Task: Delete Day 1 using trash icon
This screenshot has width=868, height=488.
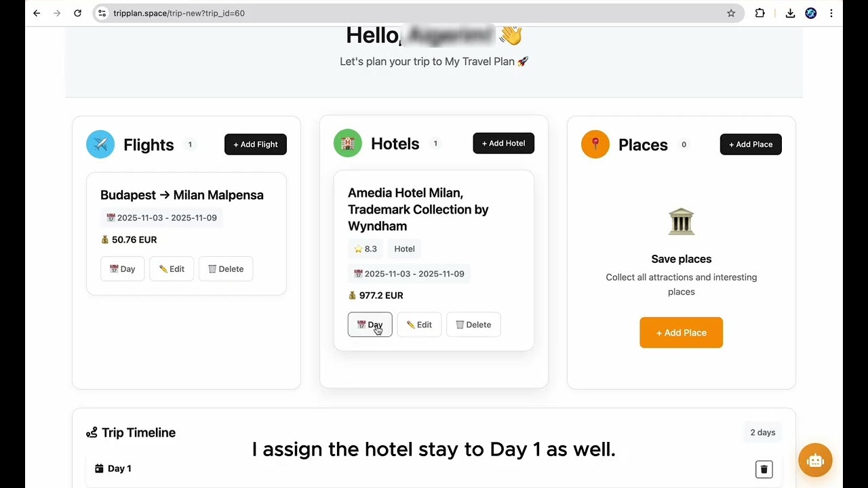Action: (764, 469)
